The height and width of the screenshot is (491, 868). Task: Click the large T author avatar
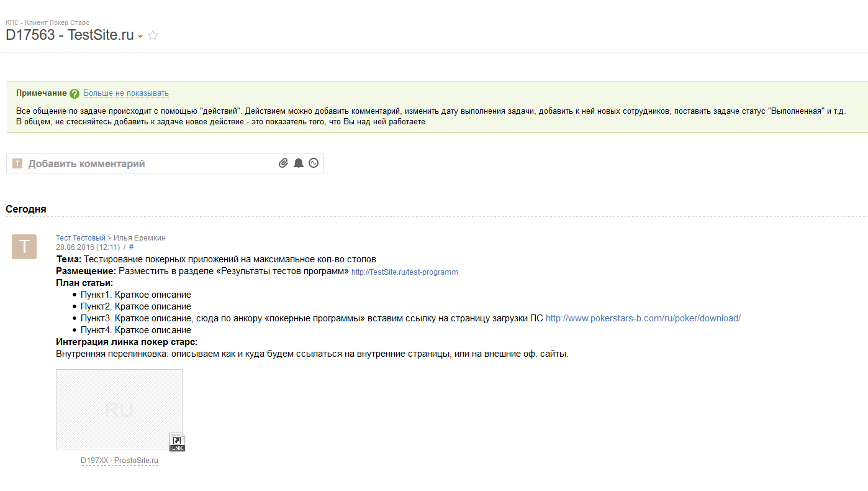[24, 247]
